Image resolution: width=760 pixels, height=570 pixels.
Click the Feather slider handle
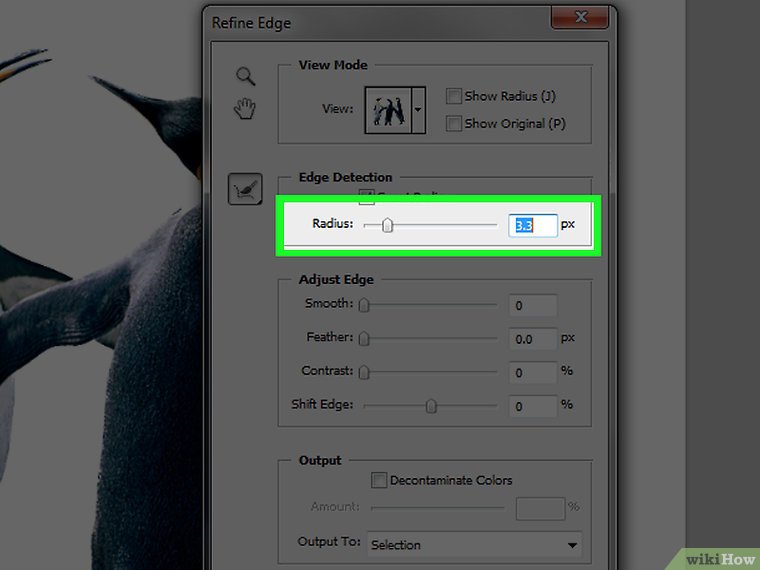tap(364, 339)
